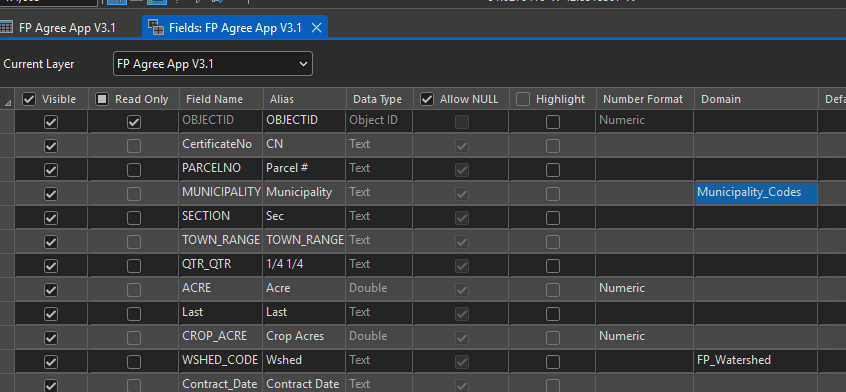Viewport: 846px width, 392px height.
Task: Toggle Visible for the ACRE row
Action: tap(51, 290)
